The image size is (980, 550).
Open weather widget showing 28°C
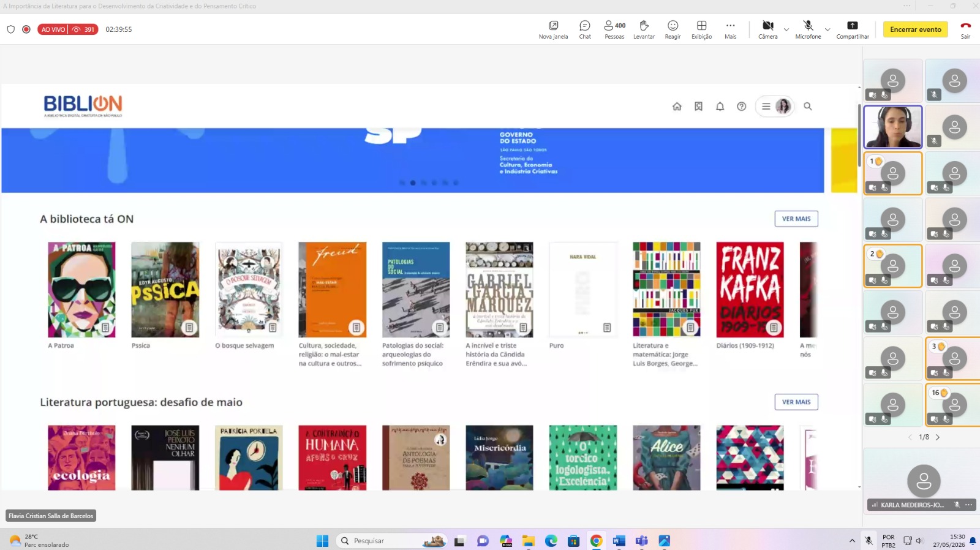pyautogui.click(x=39, y=541)
